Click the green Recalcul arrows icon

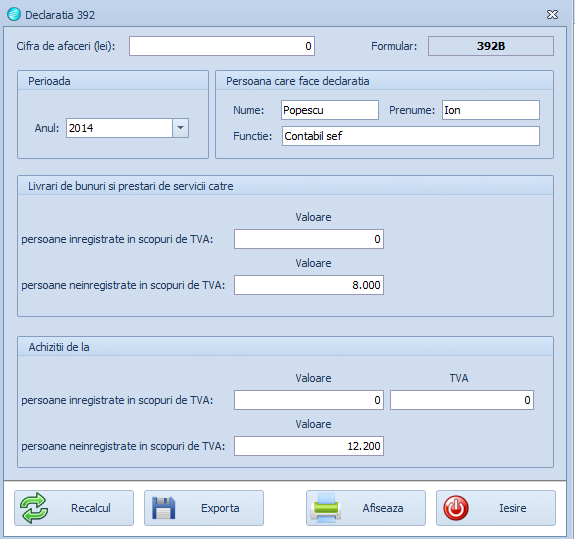click(34, 508)
